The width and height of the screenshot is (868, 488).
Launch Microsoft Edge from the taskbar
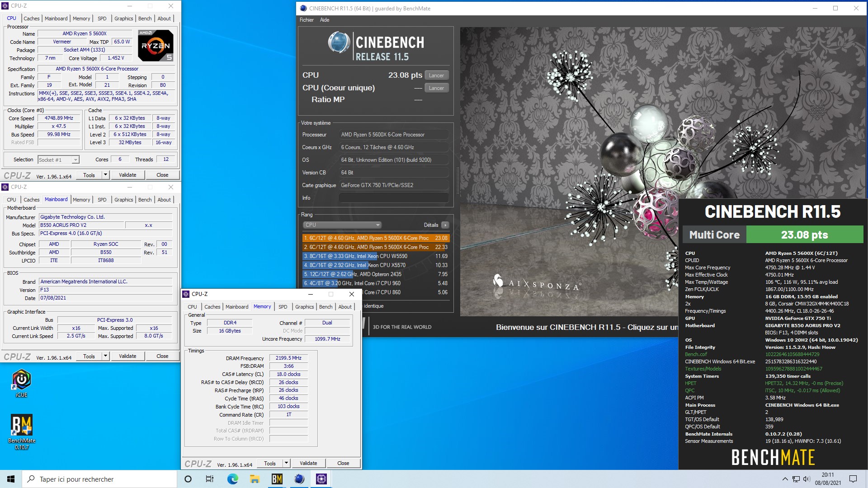[x=232, y=479]
